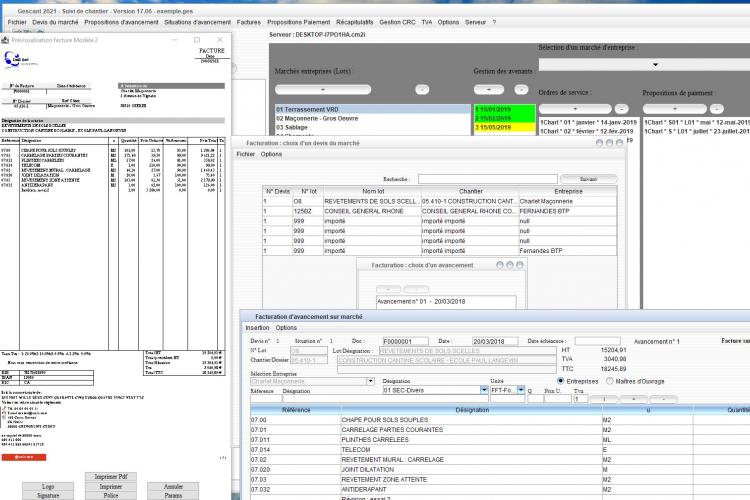
Task: Click the Signature button
Action: 48,496
